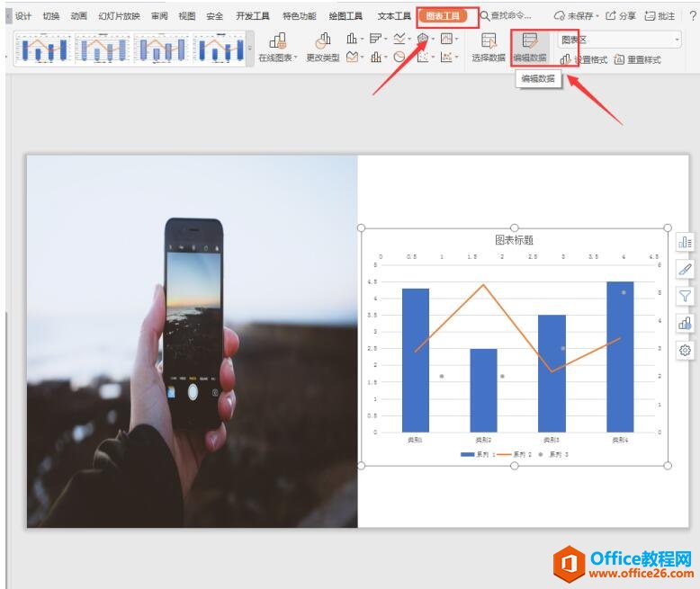Open the Chart Style brush side button

685,269
